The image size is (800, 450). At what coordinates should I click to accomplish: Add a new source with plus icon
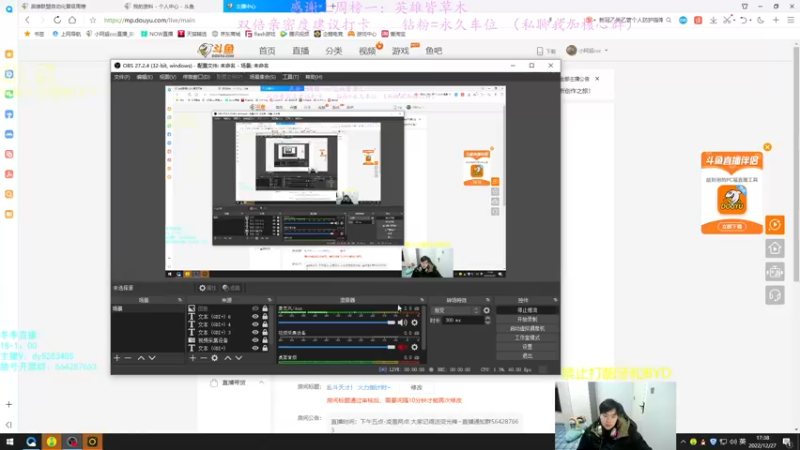192,358
